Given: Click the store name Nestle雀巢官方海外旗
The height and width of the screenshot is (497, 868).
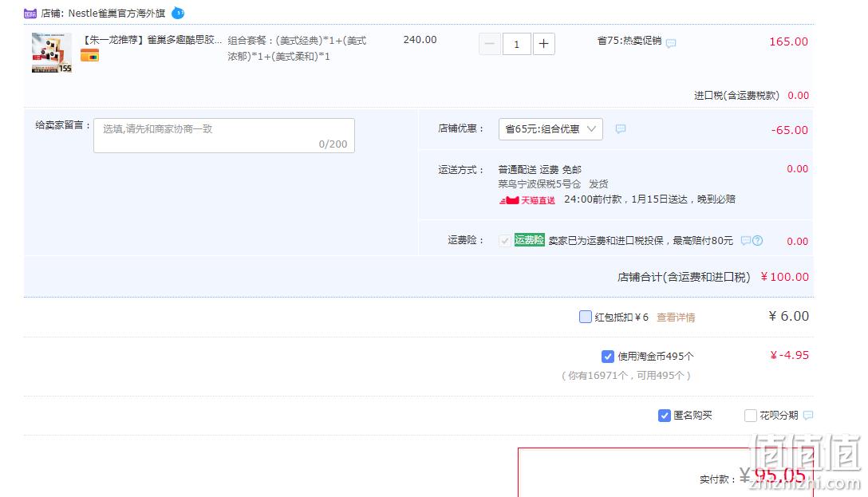Looking at the screenshot, I should 116,14.
